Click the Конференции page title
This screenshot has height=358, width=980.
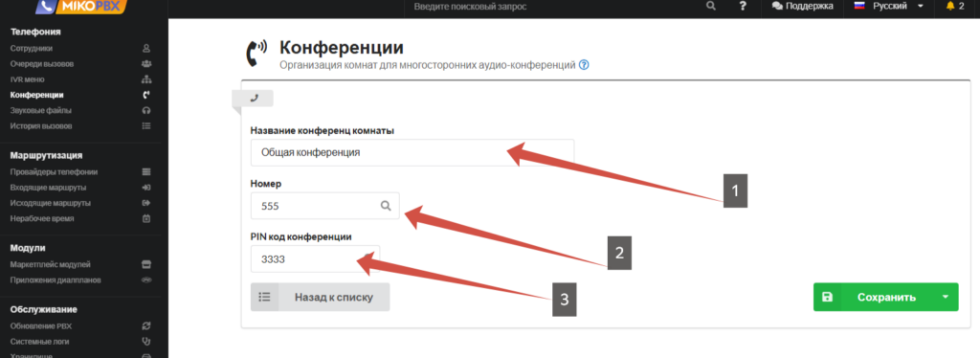click(x=342, y=48)
